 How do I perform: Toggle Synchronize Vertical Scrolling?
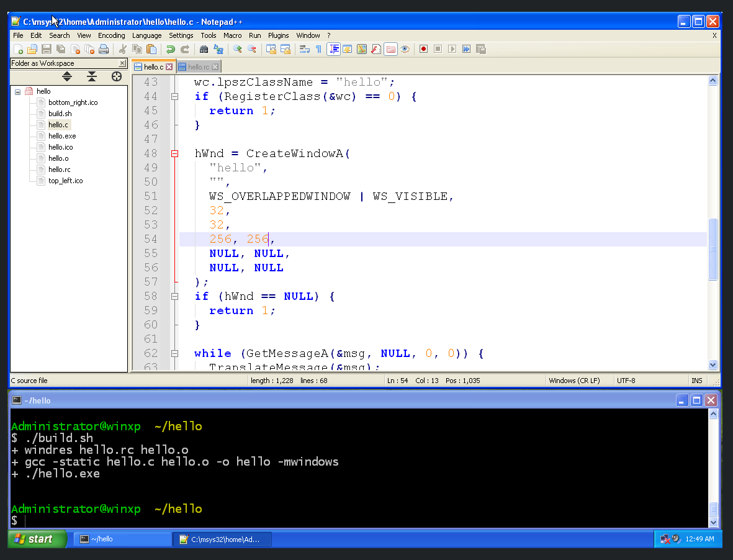(271, 49)
